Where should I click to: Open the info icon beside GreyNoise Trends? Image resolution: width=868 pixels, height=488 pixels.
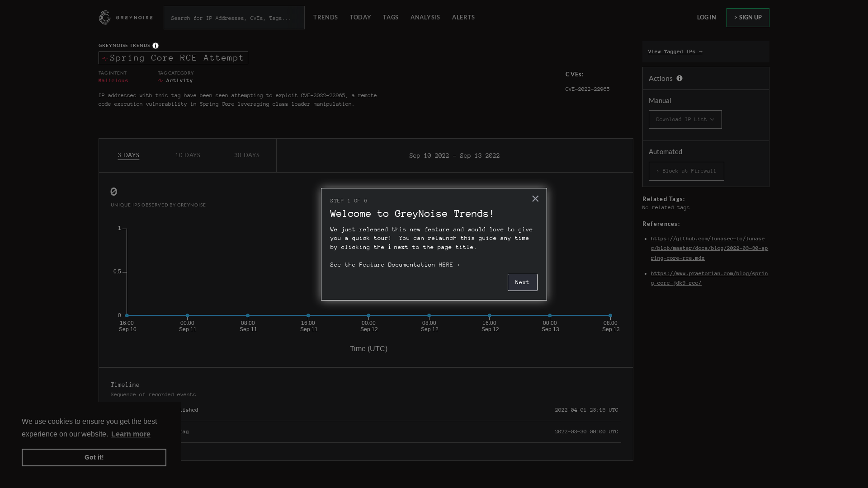(x=156, y=46)
